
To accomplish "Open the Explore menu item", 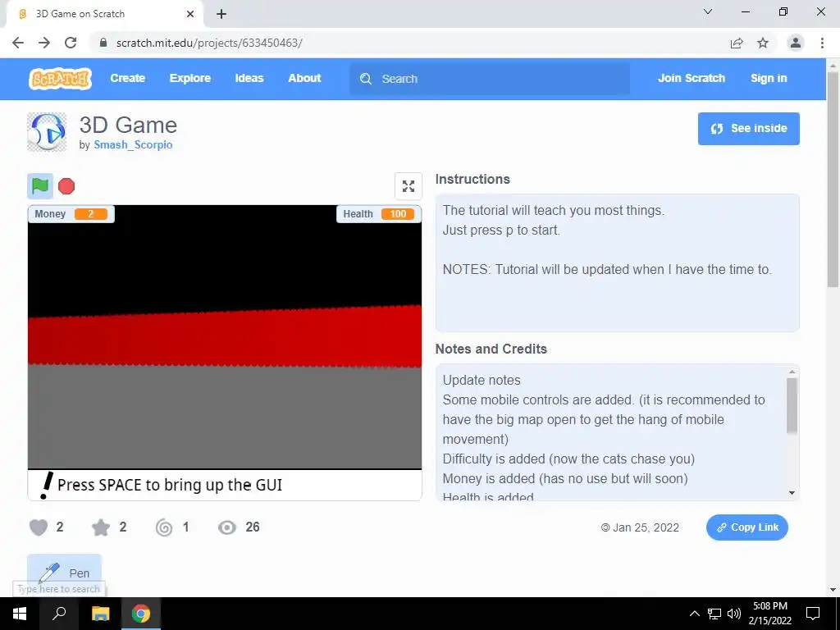I will tap(190, 78).
